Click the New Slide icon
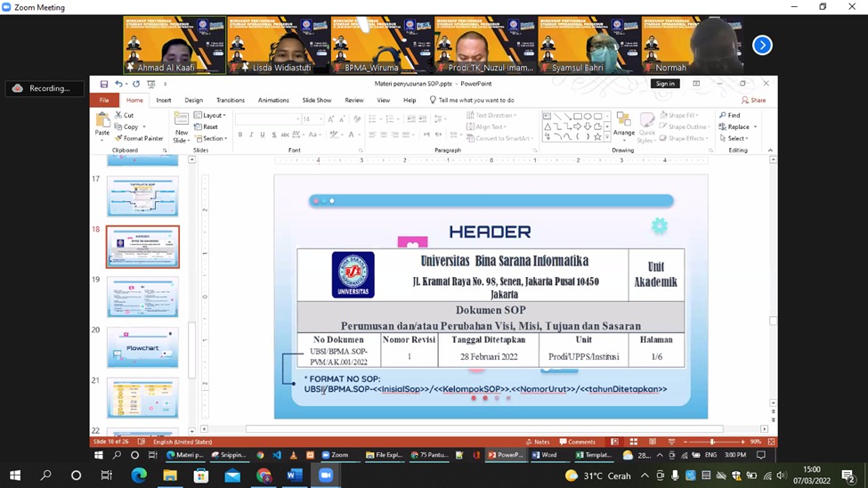 181,119
